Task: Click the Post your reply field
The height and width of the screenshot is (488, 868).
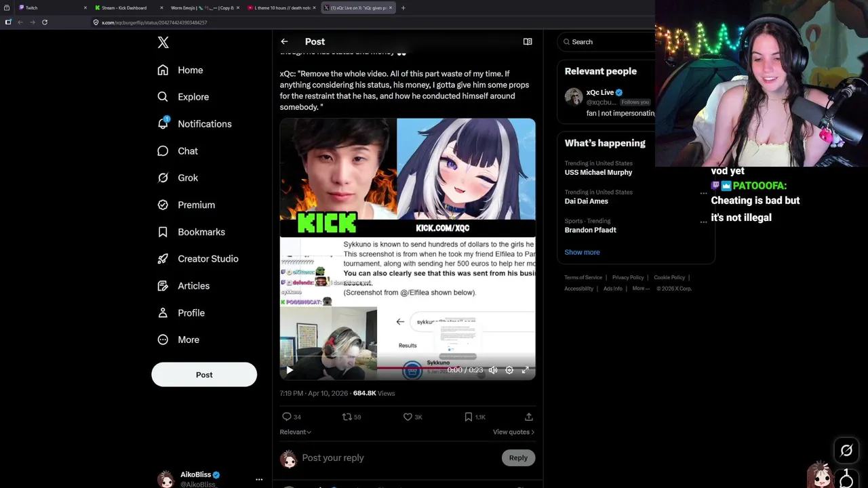Action: [400, 458]
